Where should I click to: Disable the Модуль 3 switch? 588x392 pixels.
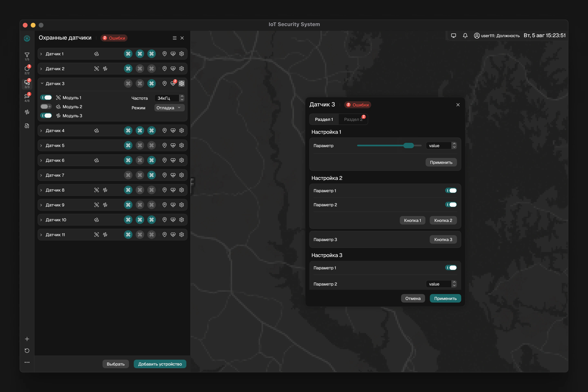coord(46,116)
